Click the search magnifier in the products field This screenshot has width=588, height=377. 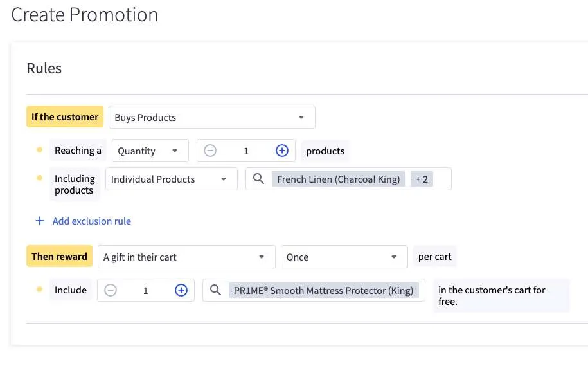[258, 179]
